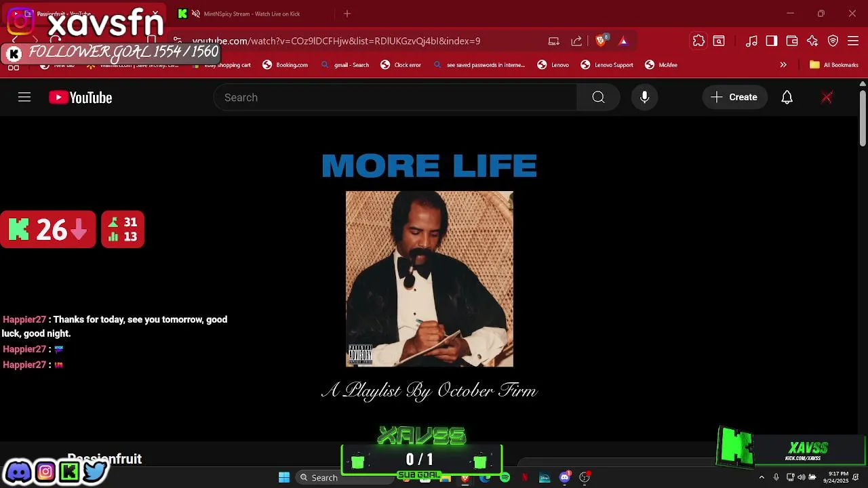The height and width of the screenshot is (488, 868).
Task: Click the YouTube logo to go home
Action: click(80, 98)
